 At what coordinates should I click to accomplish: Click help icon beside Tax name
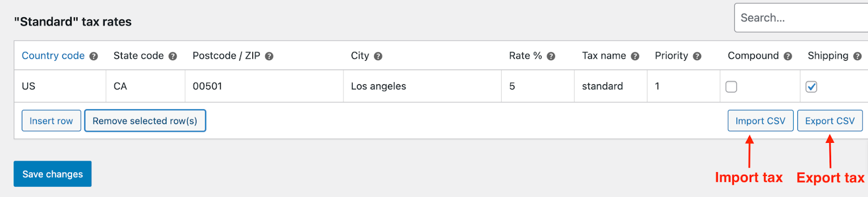point(635,56)
